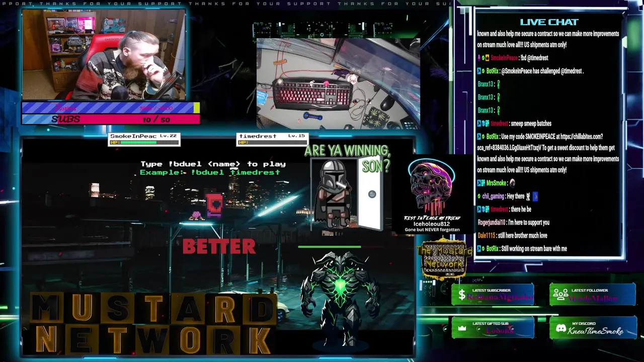Click chii_gaming username in chat
The height and width of the screenshot is (362, 644).
point(494,197)
